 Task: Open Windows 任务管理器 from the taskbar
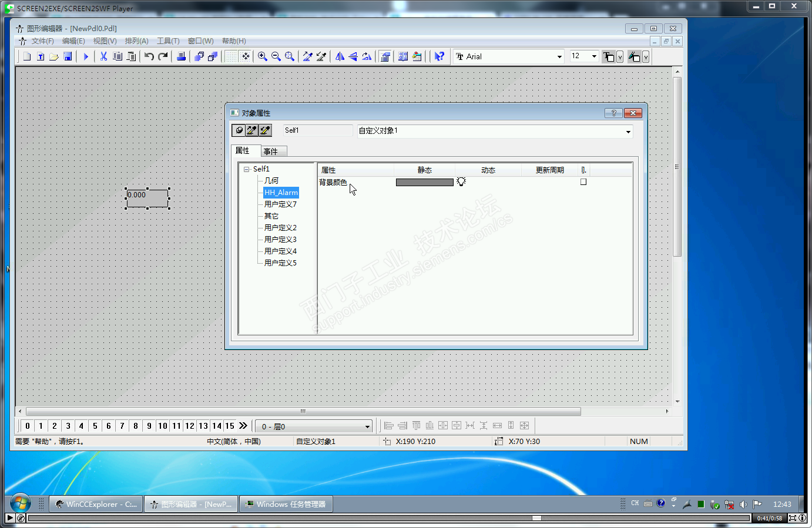click(286, 504)
